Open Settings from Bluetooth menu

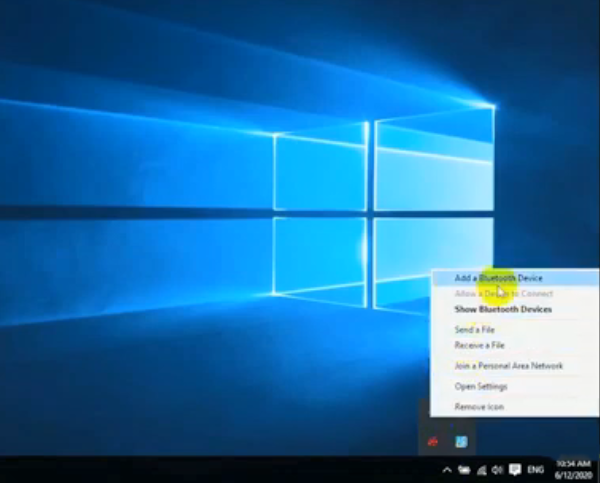click(515, 387)
